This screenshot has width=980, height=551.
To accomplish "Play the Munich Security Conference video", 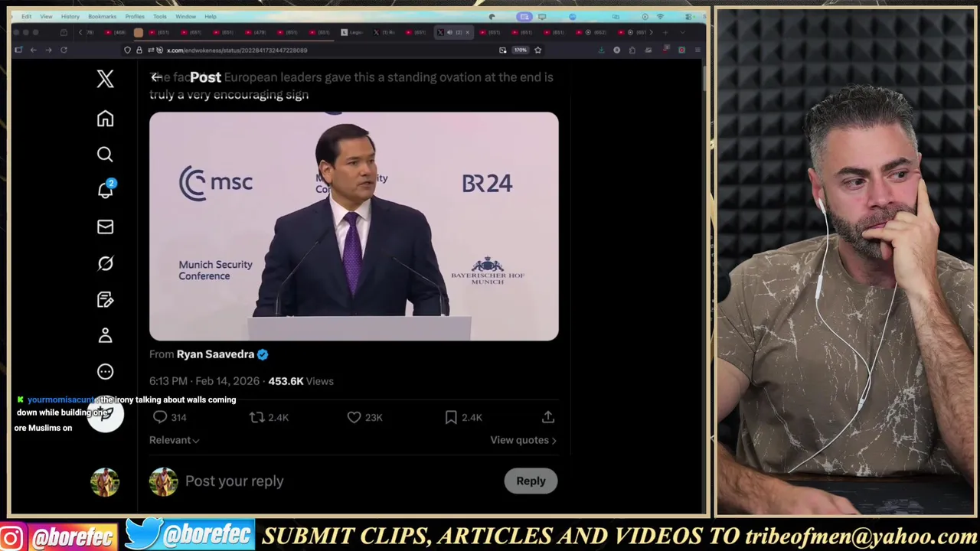I will (x=354, y=227).
